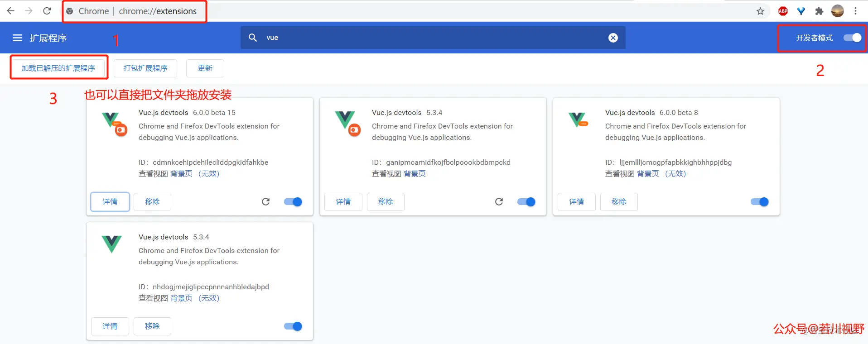This screenshot has height=344, width=868.
Task: Open 背景页 (无效) link of 6.0.0 beta 8
Action: 661,174
